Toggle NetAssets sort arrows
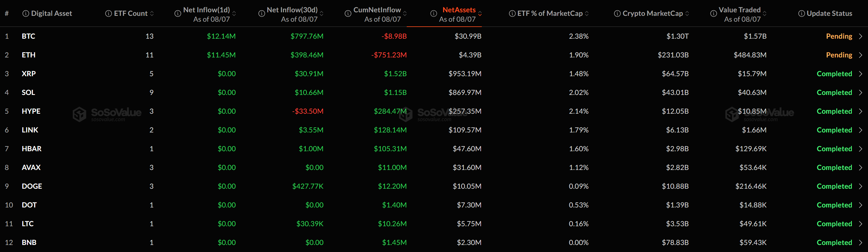 [x=480, y=13]
